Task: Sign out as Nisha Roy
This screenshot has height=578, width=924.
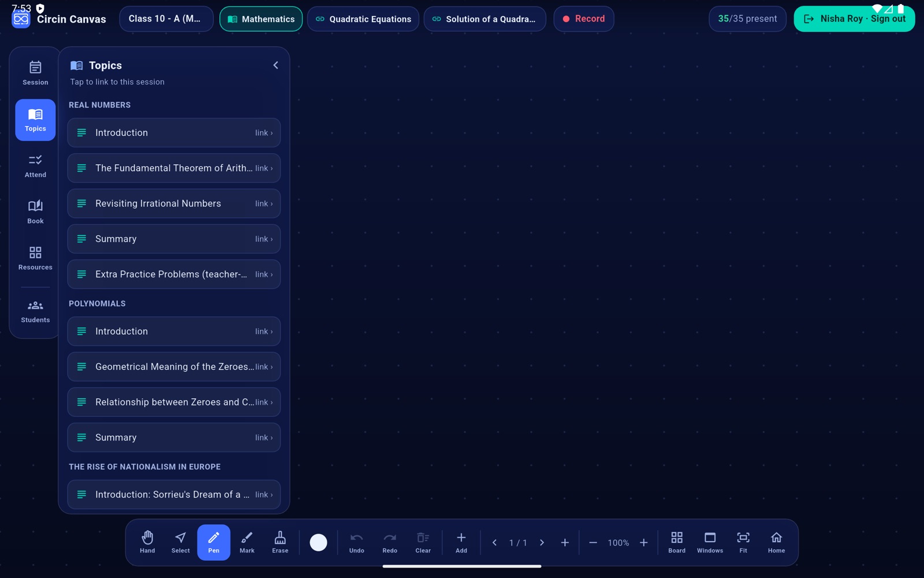Action: tap(854, 19)
